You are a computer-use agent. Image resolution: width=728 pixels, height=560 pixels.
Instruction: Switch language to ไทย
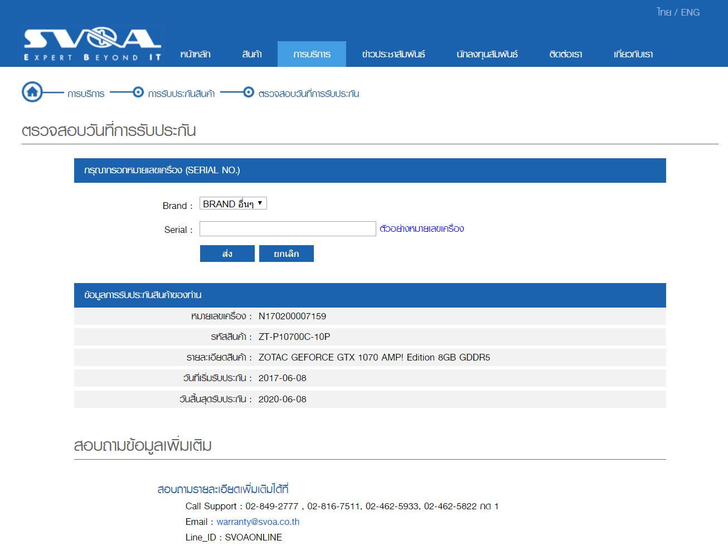pos(664,12)
